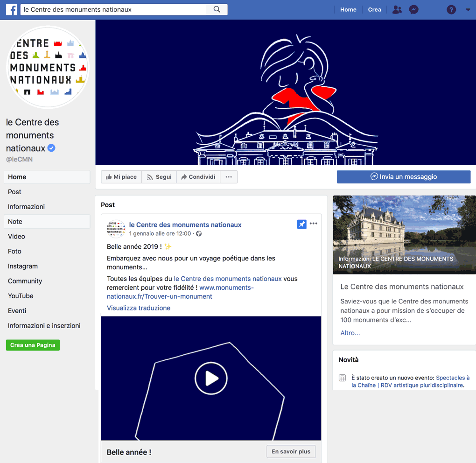Like the page with Mi piace
Image resolution: width=476 pixels, height=463 pixels.
tap(121, 177)
